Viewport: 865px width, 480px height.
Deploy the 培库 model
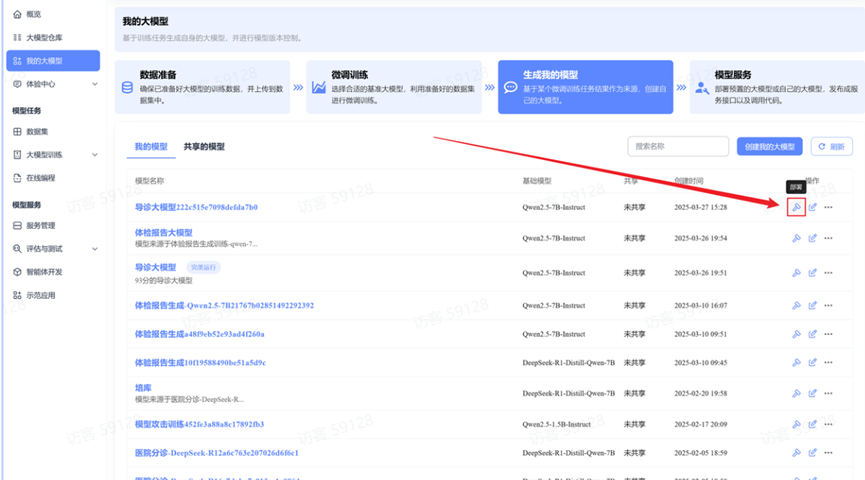[796, 393]
